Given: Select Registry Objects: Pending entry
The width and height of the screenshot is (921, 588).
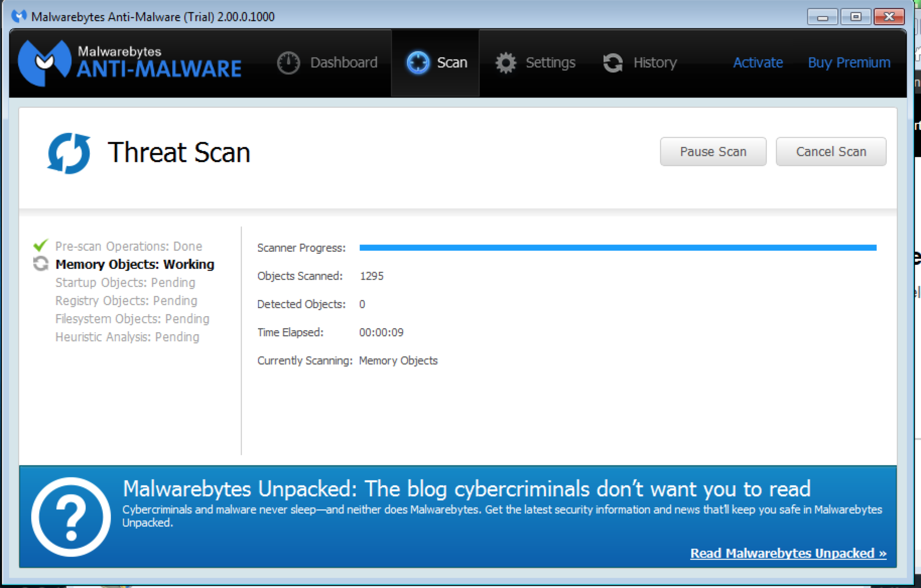Looking at the screenshot, I should (x=126, y=301).
